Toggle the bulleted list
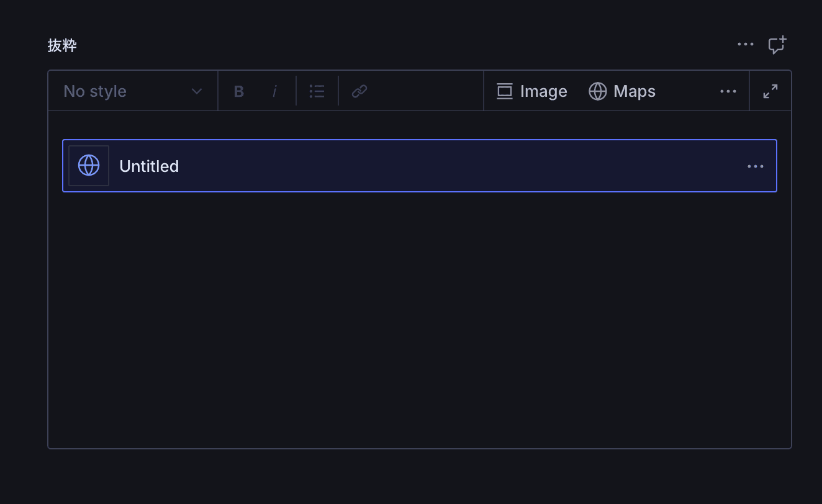822x504 pixels. tap(317, 91)
